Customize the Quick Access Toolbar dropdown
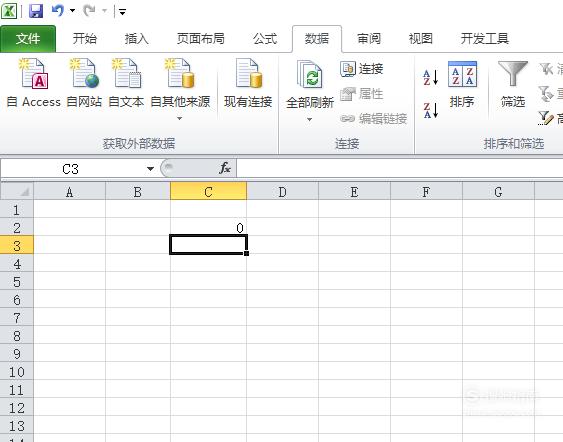The image size is (563, 442). click(122, 11)
